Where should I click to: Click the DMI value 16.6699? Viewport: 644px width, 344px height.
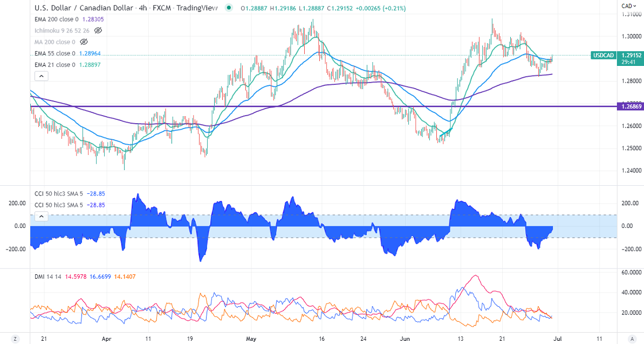point(100,276)
